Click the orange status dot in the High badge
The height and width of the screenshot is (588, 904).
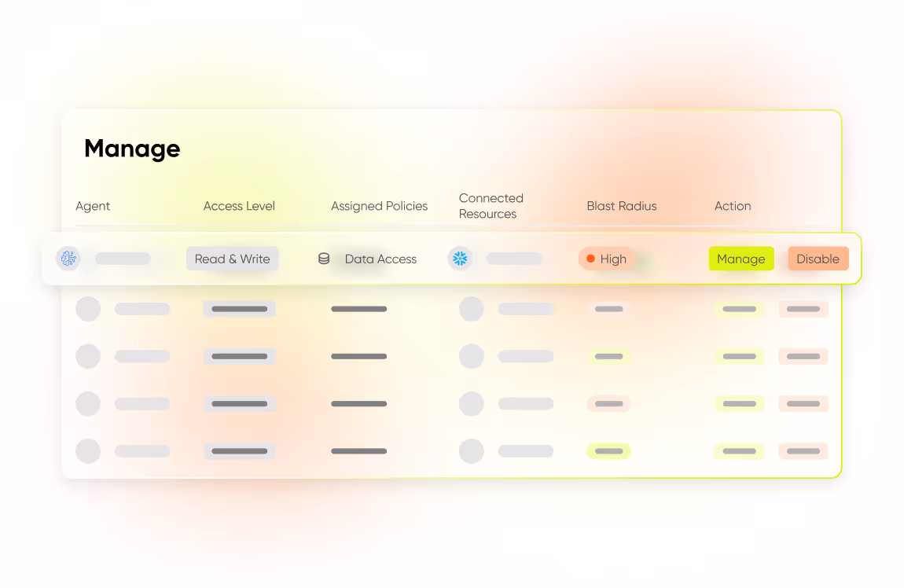click(591, 258)
